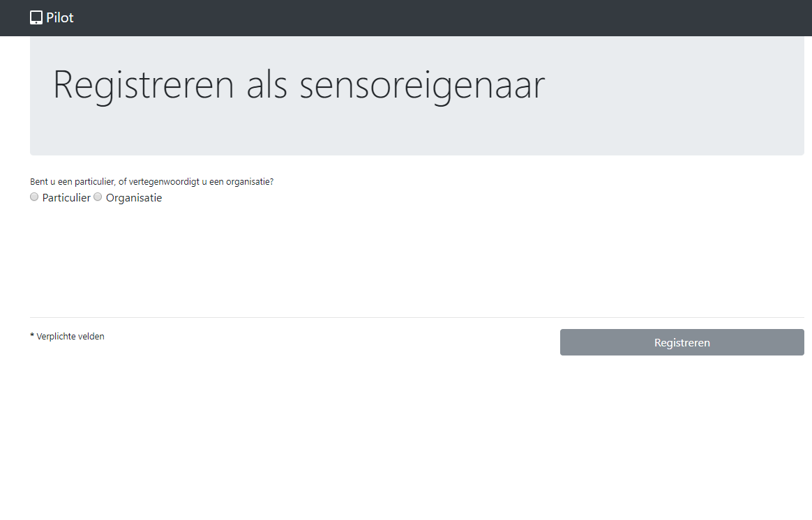The width and height of the screenshot is (812, 520).
Task: Click the word 'Bent' starting the question
Action: click(x=38, y=182)
